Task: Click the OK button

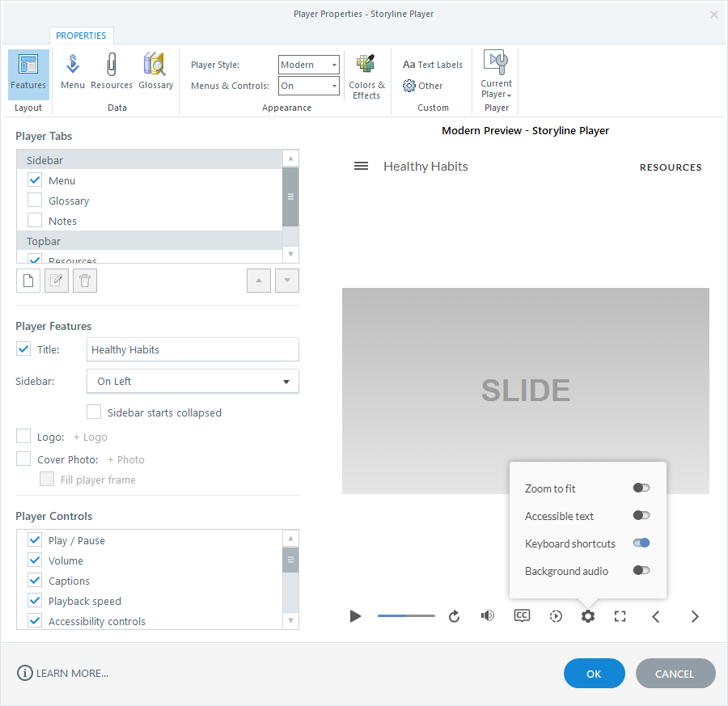Action: tap(594, 674)
